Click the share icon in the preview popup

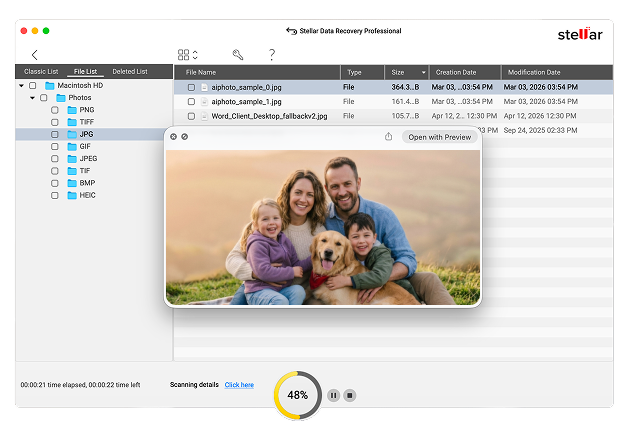click(x=388, y=137)
